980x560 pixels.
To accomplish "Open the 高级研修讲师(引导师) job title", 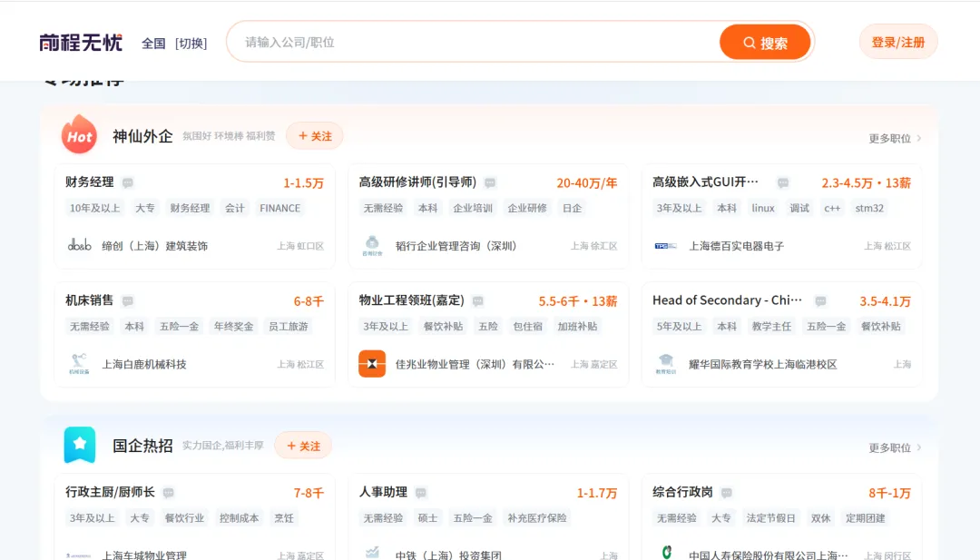I will click(417, 182).
